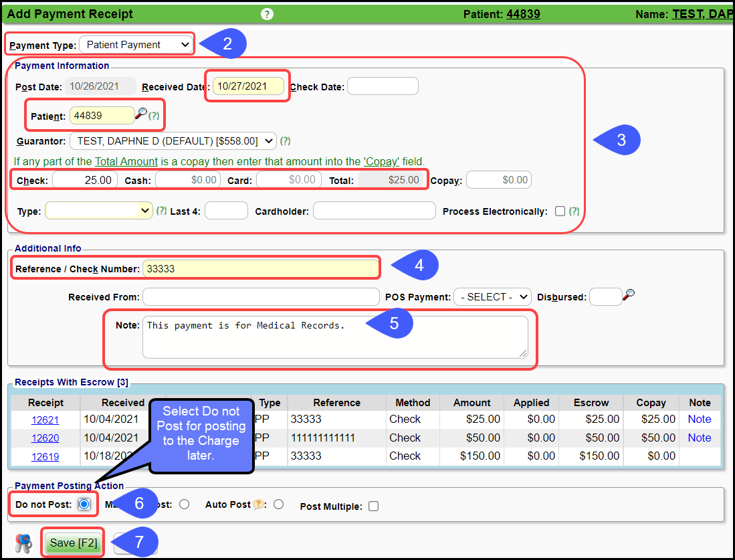Click help icon next to card Type dropdown
This screenshot has height=560, width=735.
(x=161, y=211)
